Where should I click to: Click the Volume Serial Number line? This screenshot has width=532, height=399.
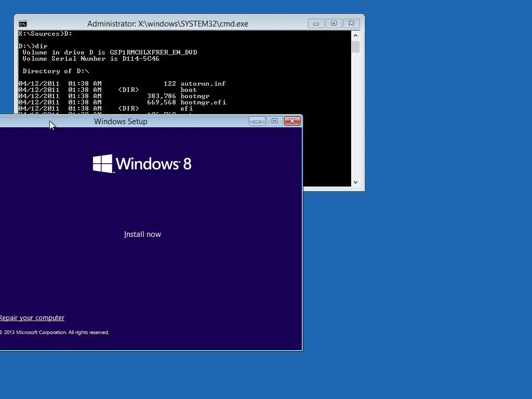coord(90,59)
